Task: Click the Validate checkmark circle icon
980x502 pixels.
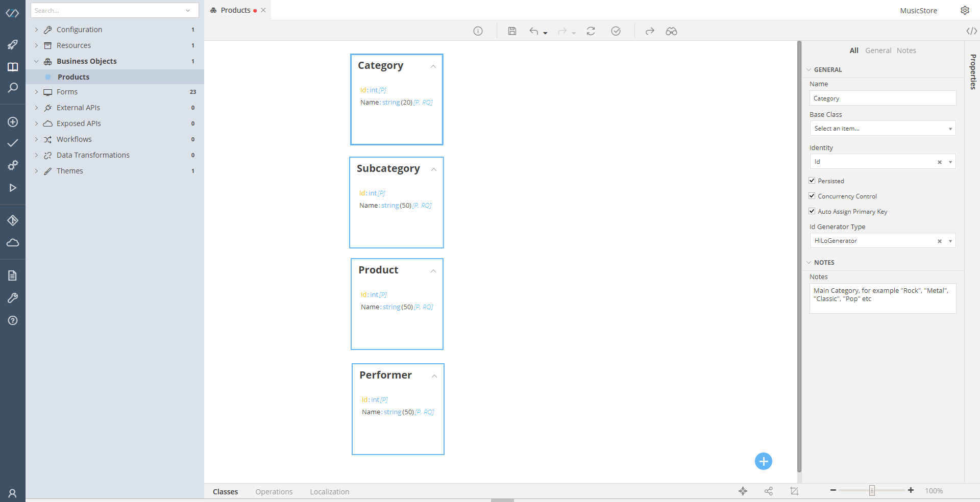Action: (616, 31)
